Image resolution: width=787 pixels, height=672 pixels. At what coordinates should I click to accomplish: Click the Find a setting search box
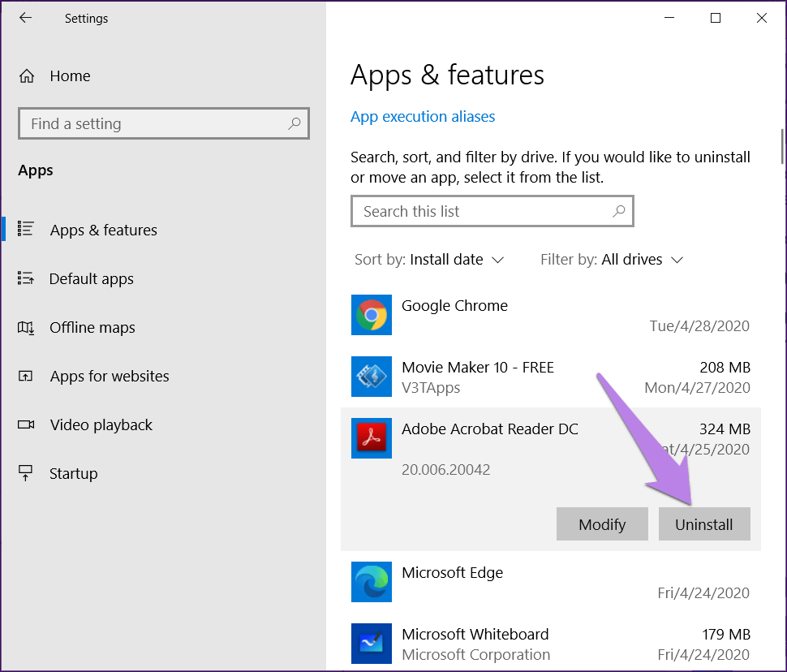(164, 123)
